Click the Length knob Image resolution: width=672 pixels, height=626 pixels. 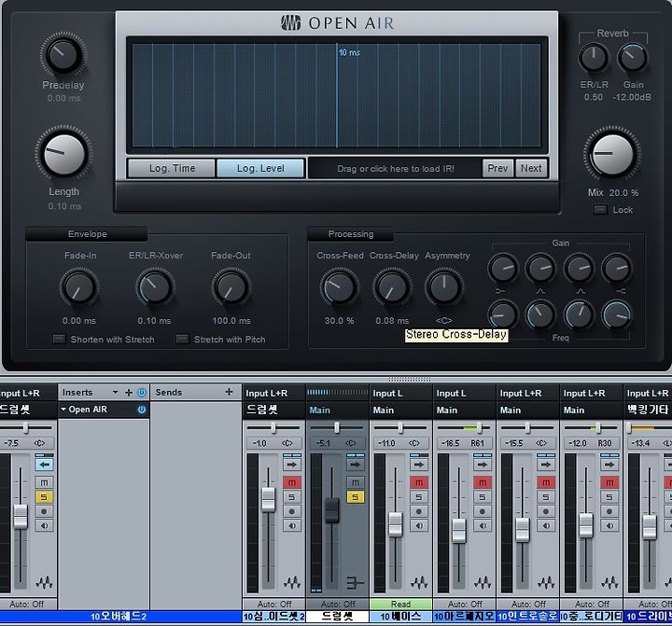point(63,154)
